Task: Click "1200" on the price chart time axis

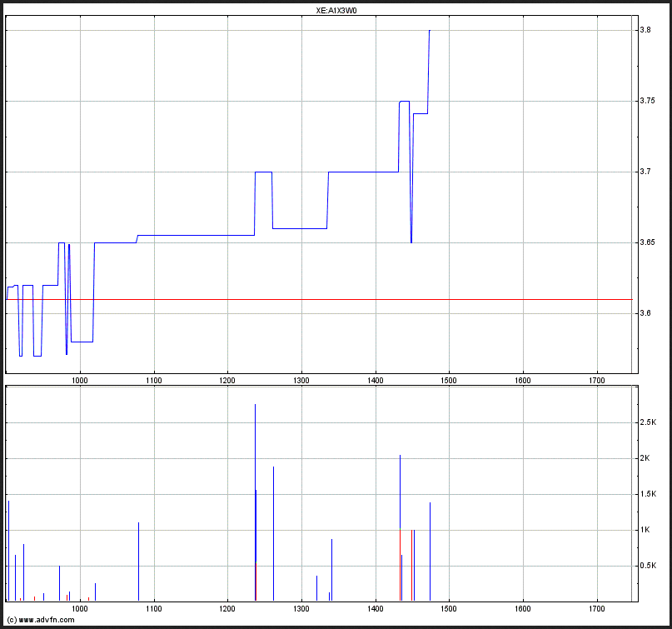Action: (x=227, y=380)
